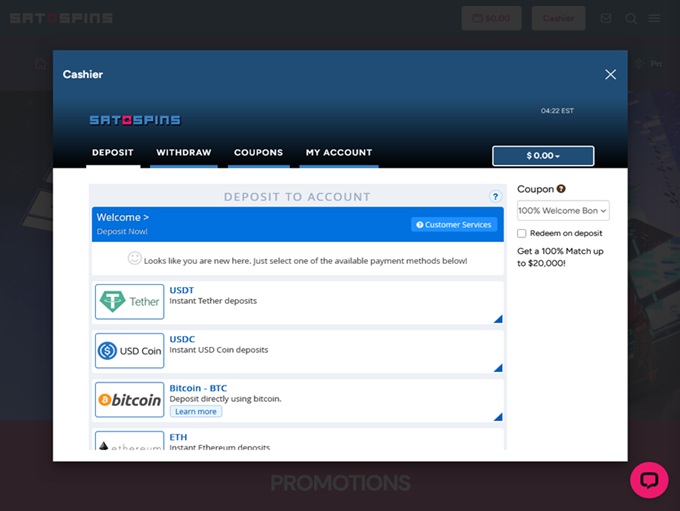Select the Deposit tab
680x511 pixels.
coord(112,153)
